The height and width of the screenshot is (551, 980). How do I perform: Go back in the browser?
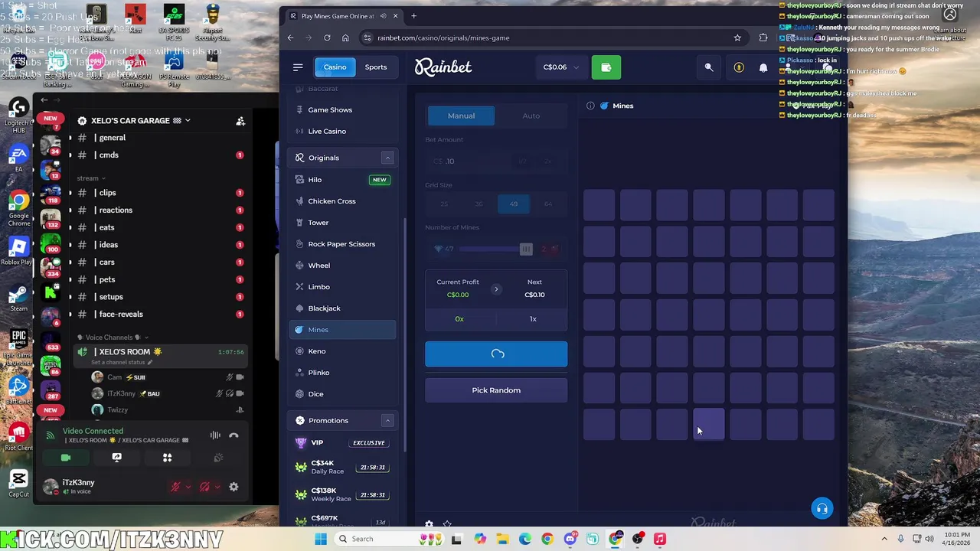[x=290, y=37]
